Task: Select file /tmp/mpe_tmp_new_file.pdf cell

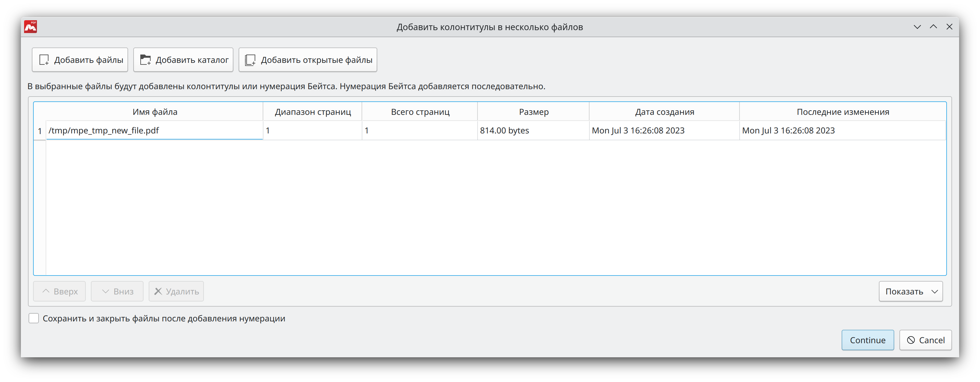Action: tap(154, 130)
